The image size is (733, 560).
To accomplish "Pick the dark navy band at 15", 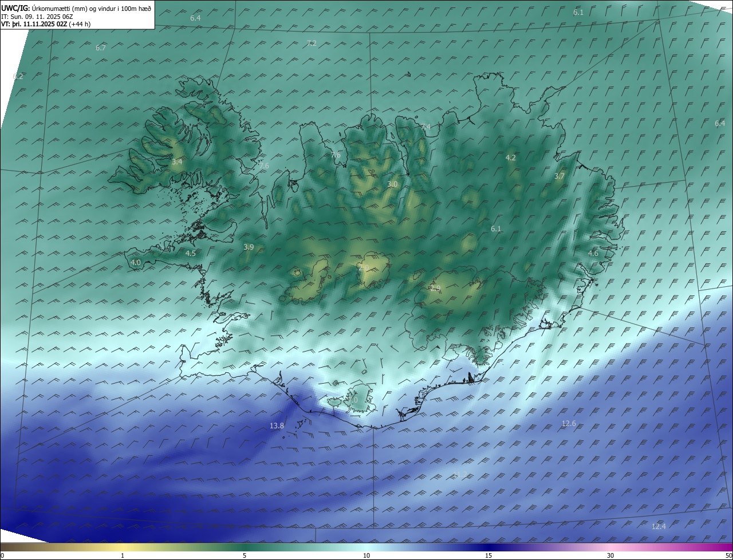I will (x=488, y=547).
